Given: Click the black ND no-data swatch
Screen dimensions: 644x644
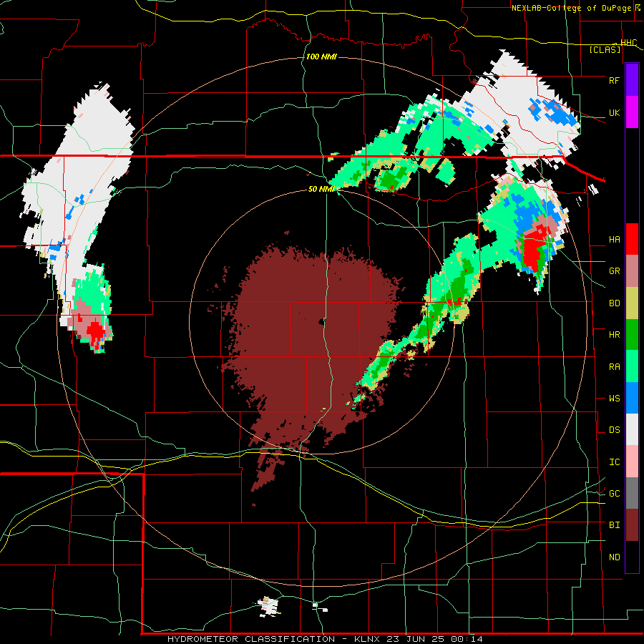Looking at the screenshot, I should [x=632, y=557].
